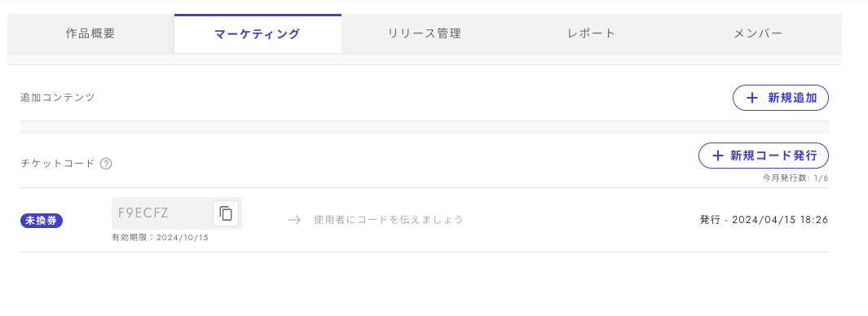Click the 有効期限:2024/10/15 label
The height and width of the screenshot is (316, 868).
point(160,238)
